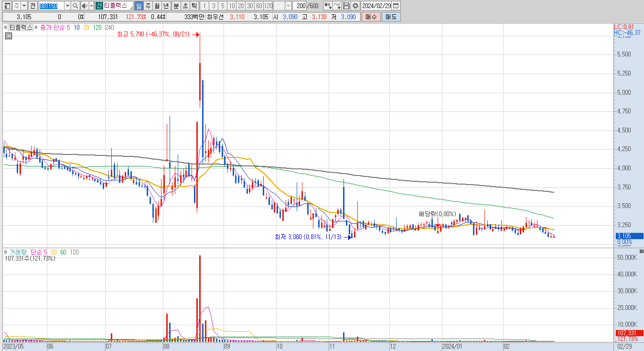Image resolution: width=644 pixels, height=351 pixels.
Task: Click the green 신 badge icon
Action: click(99, 6)
